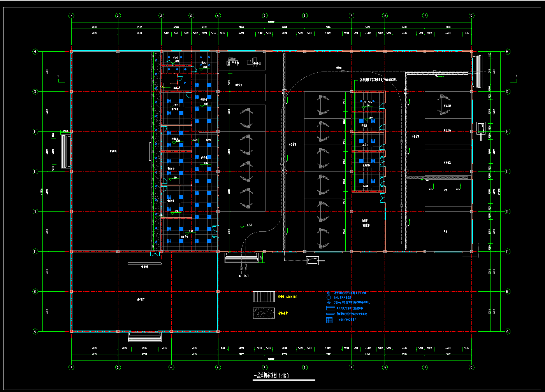The width and height of the screenshot is (545, 392).
Task: Pick the right-side axis bubble A
Action: pos(507,331)
